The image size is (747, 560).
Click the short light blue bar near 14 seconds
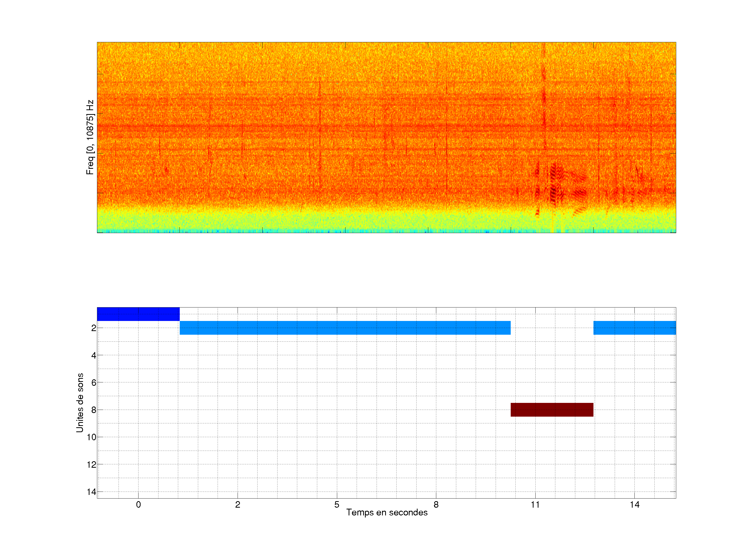point(634,328)
